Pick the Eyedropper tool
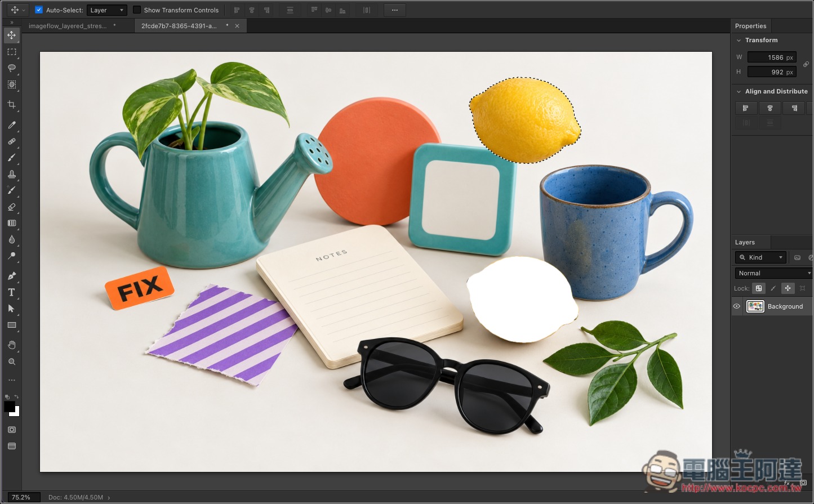 11,125
